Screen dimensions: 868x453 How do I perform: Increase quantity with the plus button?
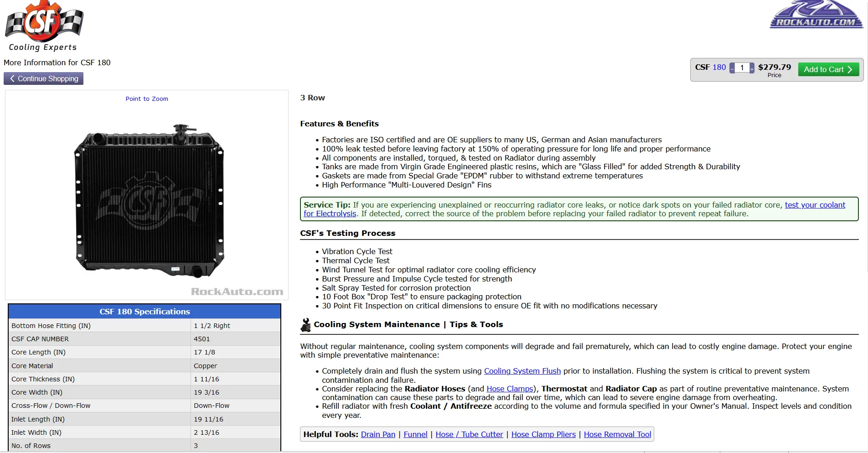click(x=752, y=68)
